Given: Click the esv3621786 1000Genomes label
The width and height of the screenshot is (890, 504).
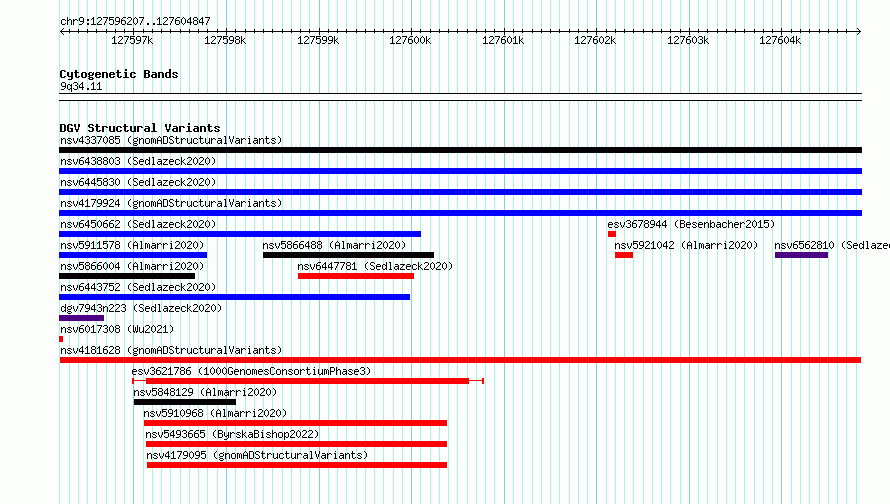Looking at the screenshot, I should 251,371.
